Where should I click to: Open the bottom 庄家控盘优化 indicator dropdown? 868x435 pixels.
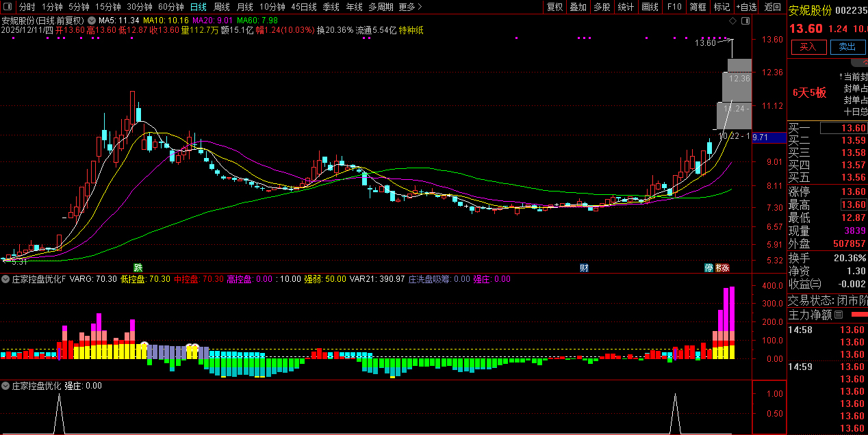click(x=5, y=386)
